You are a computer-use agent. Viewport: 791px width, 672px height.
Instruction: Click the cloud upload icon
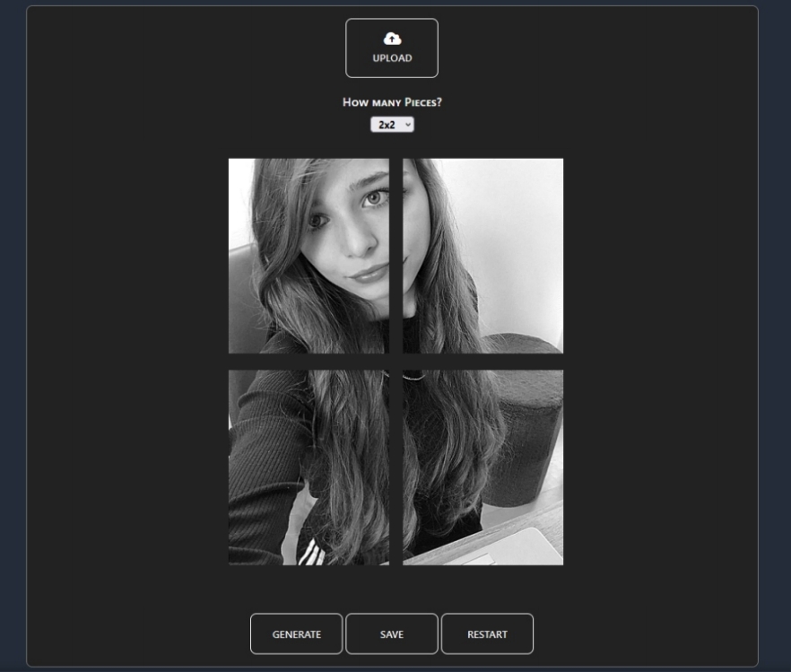tap(392, 39)
